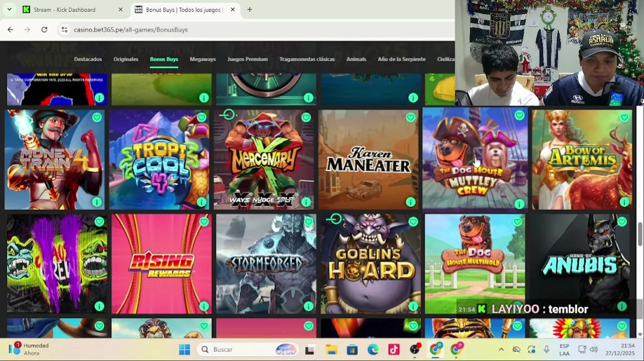The height and width of the screenshot is (361, 644).
Task: Open info icon on Rising Rewards
Action: (204, 306)
